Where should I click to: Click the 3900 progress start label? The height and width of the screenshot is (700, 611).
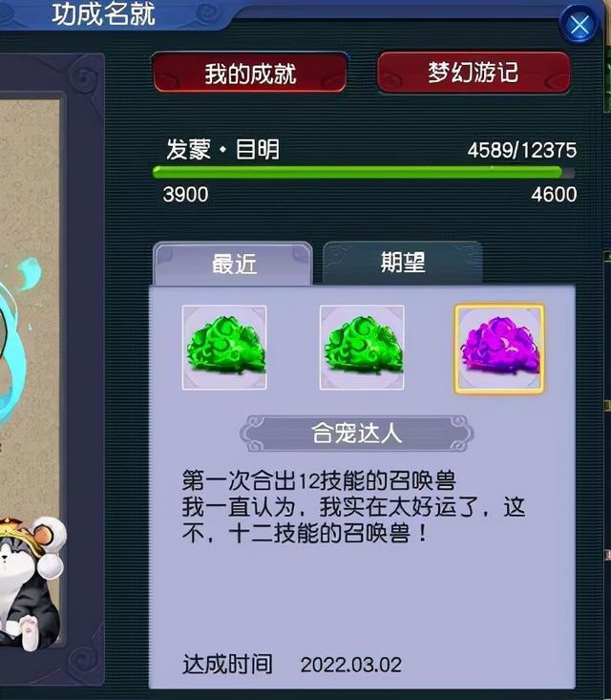[185, 195]
